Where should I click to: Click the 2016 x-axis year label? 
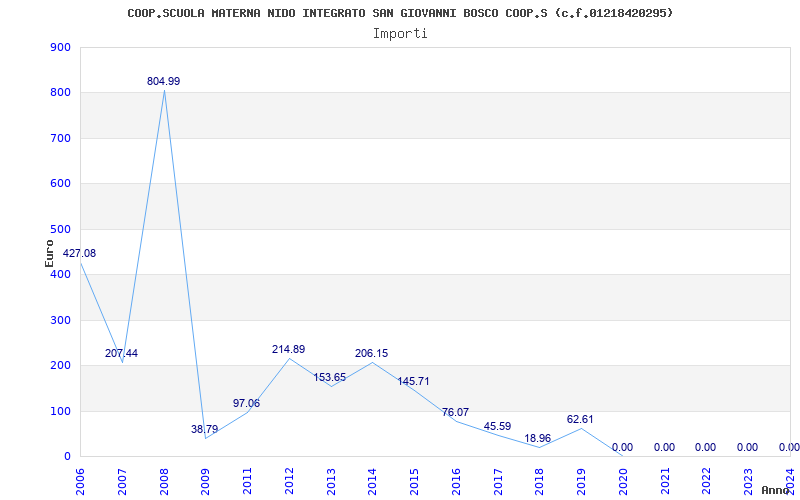click(456, 481)
